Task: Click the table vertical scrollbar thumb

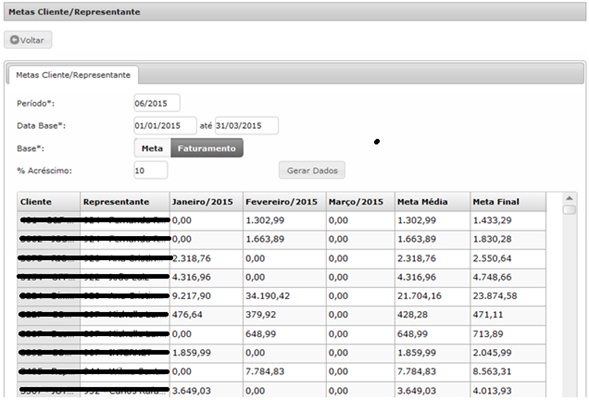Action: tap(569, 210)
